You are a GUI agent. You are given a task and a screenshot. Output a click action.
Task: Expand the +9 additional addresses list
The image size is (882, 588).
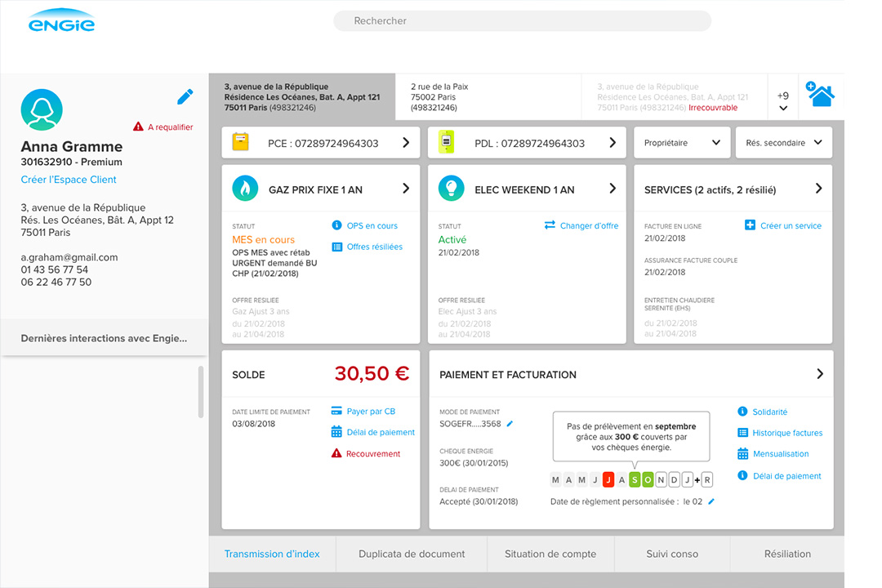click(783, 100)
